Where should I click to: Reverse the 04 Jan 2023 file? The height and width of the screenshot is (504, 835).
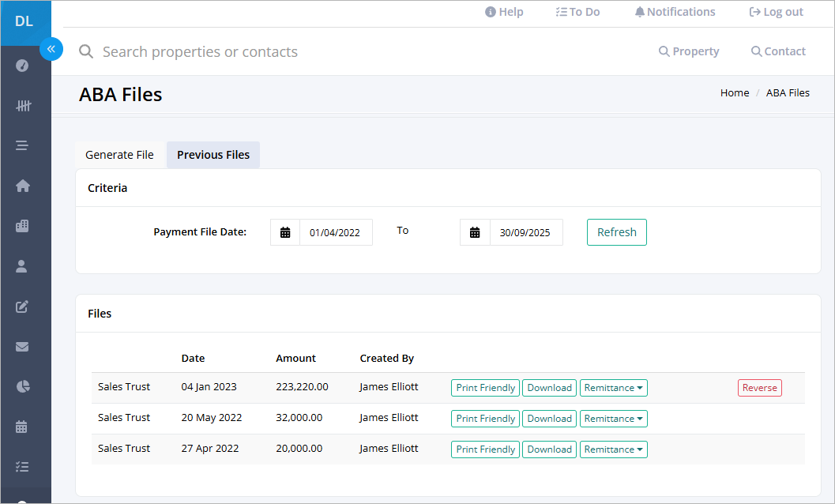[759, 388]
